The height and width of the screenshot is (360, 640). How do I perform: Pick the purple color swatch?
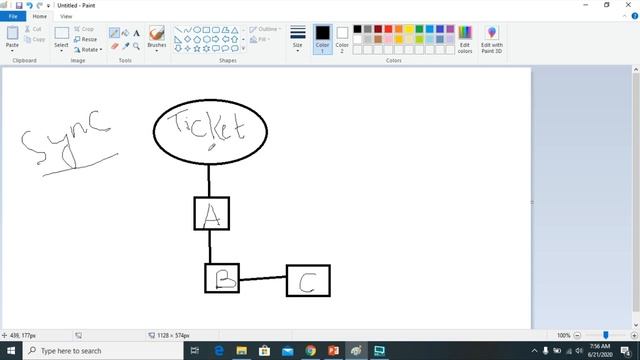[450, 29]
